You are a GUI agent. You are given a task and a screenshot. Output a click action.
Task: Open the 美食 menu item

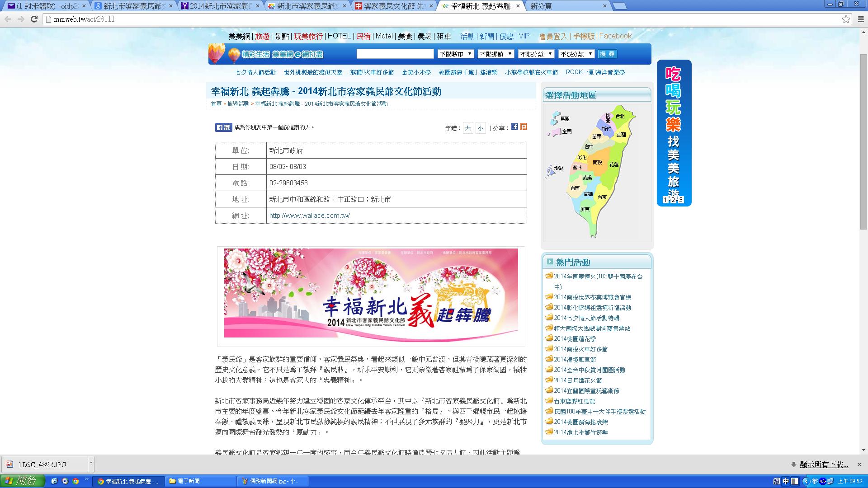click(x=405, y=36)
